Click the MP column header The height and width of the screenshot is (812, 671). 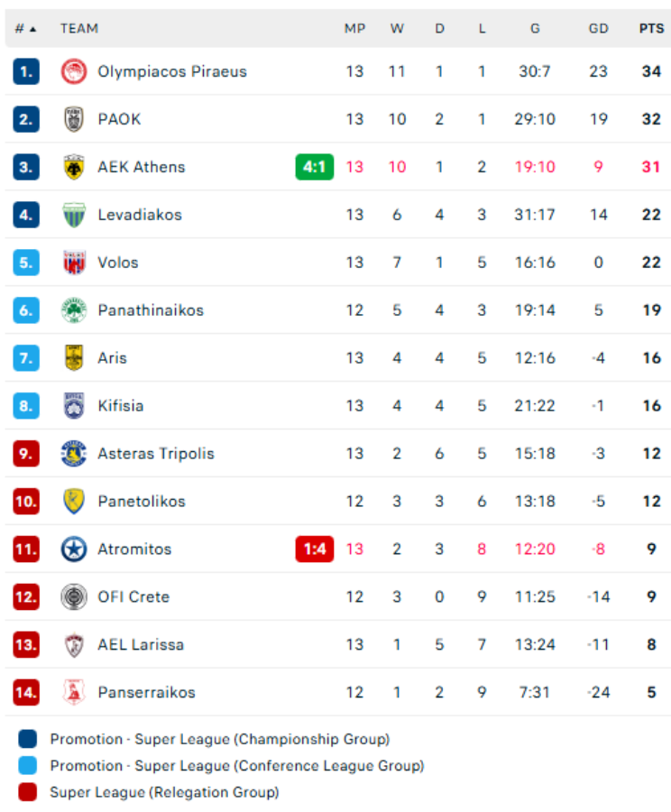(x=354, y=29)
